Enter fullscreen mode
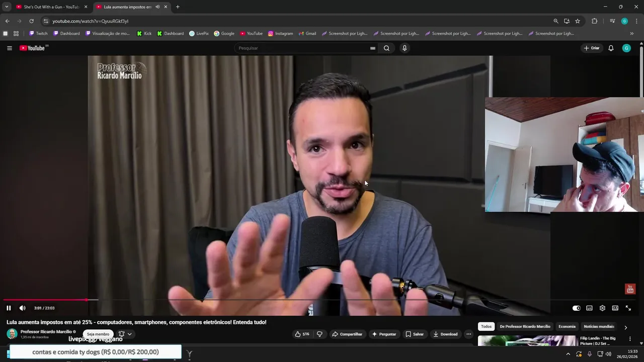Screen dimensions: 644x362 tap(628, 308)
